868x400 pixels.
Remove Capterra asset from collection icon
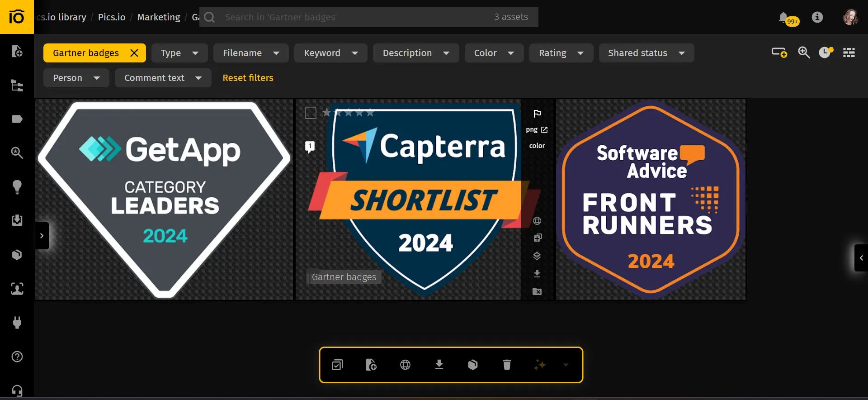[537, 291]
